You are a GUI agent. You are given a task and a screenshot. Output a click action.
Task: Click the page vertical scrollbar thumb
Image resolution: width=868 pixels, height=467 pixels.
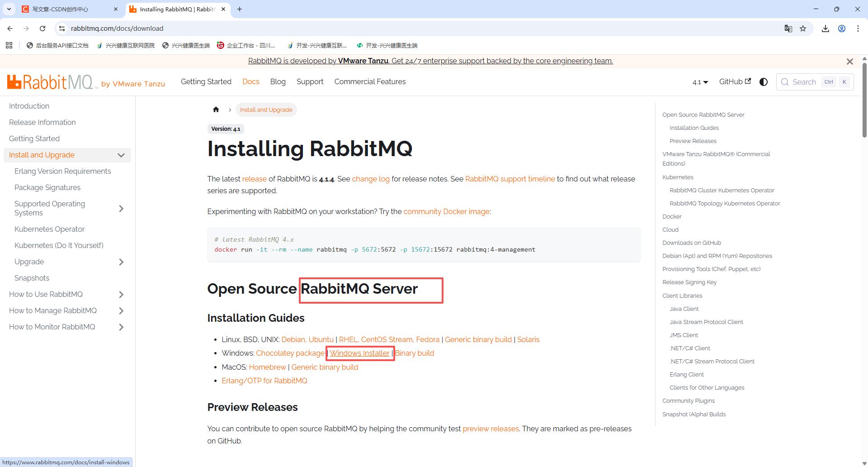click(864, 100)
